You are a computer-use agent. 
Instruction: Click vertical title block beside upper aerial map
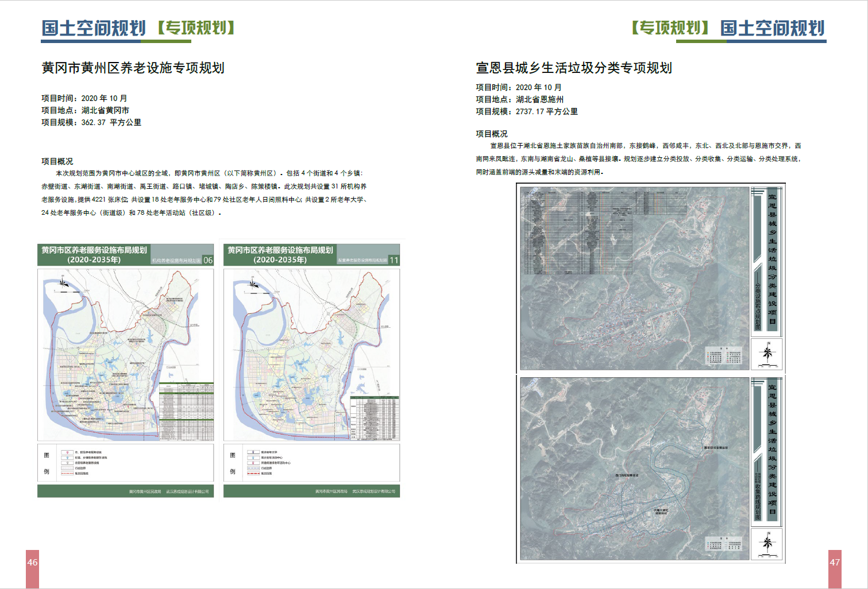coord(766,261)
